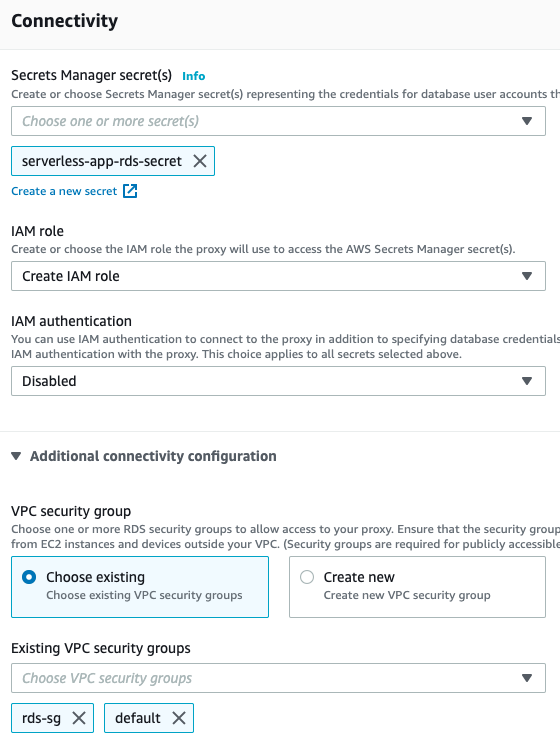
Task: Select the Create new radio button
Action: coord(307,577)
